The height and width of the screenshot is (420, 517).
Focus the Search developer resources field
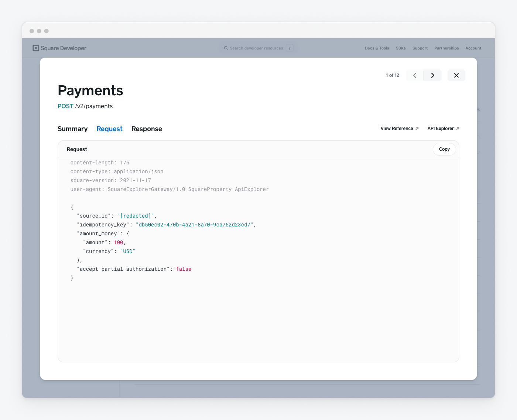coord(258,48)
